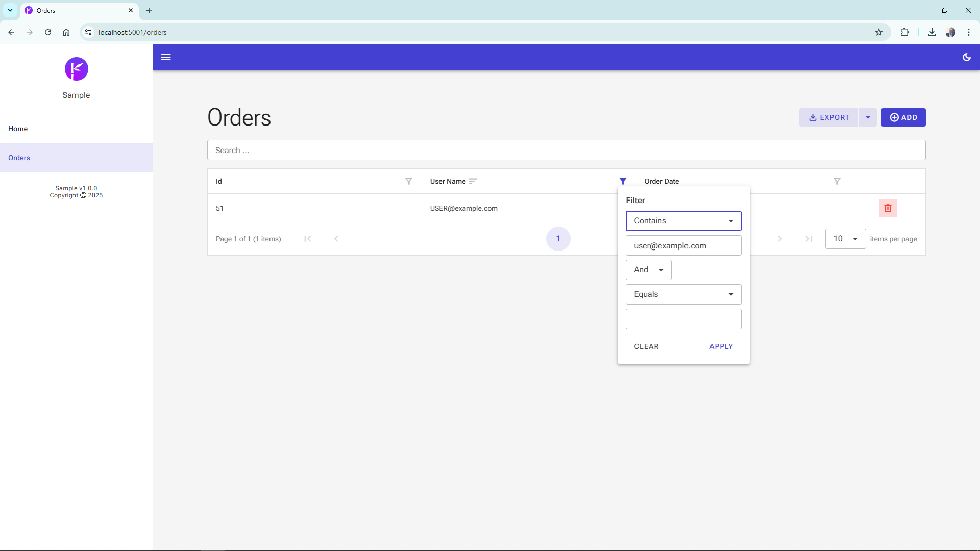The height and width of the screenshot is (551, 980).
Task: Click the cell USER@example.com
Action: [x=463, y=208]
